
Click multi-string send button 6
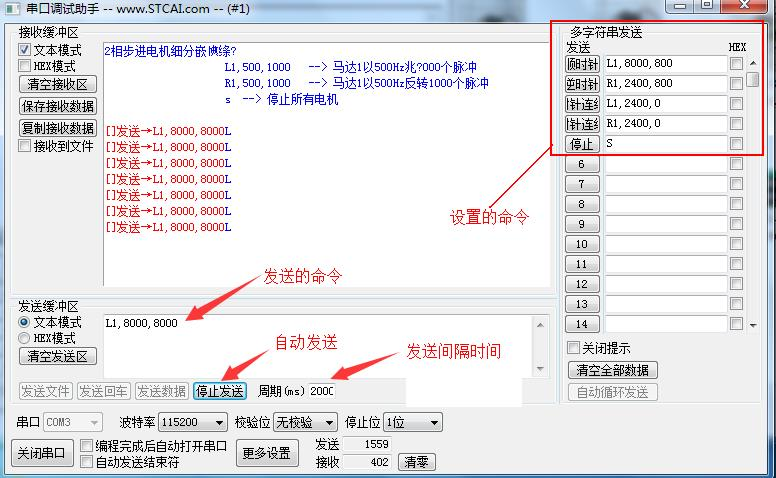582,164
